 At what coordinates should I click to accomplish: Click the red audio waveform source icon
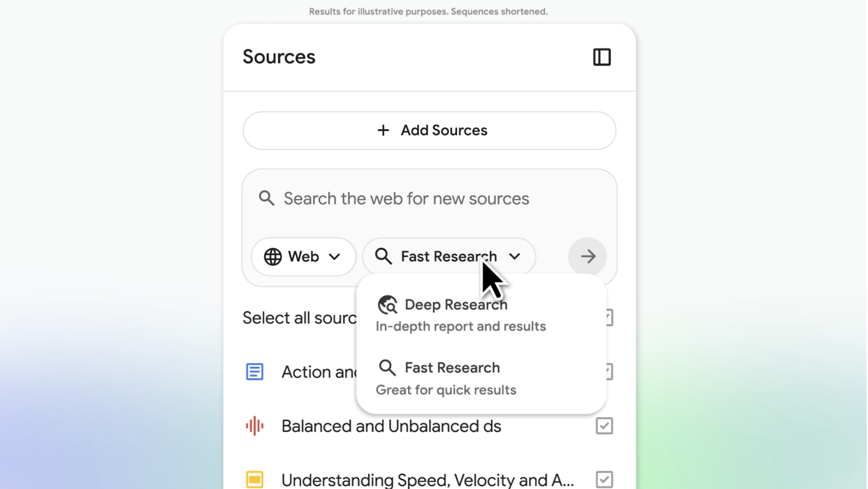click(254, 426)
